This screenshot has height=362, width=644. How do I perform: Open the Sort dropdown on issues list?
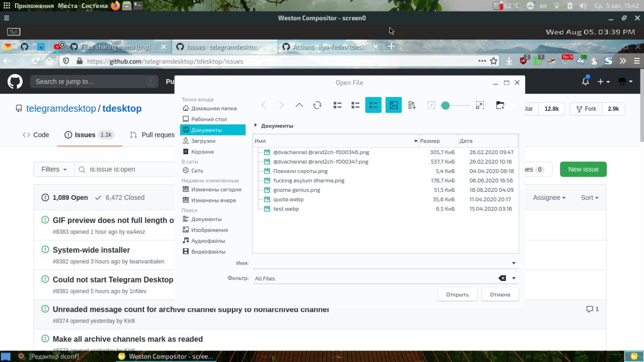point(590,198)
